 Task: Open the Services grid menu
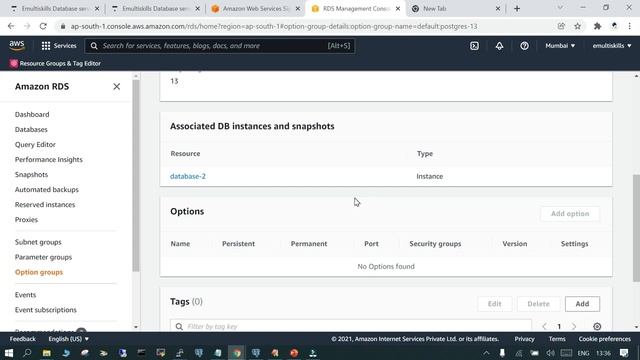(59, 46)
